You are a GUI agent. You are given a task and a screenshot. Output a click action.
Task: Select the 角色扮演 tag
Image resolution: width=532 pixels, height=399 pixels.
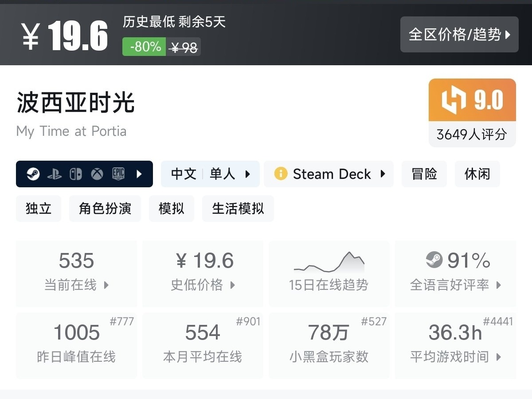105,209
